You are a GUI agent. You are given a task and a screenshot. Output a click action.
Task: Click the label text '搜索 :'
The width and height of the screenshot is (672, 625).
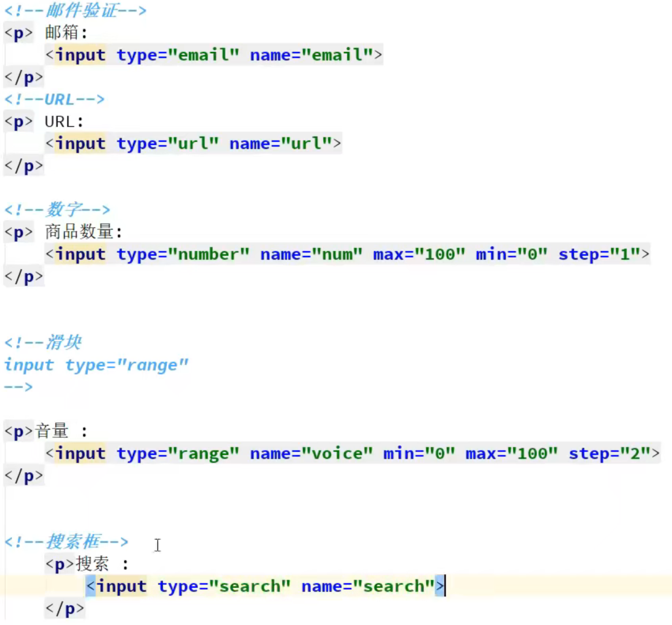(102, 564)
